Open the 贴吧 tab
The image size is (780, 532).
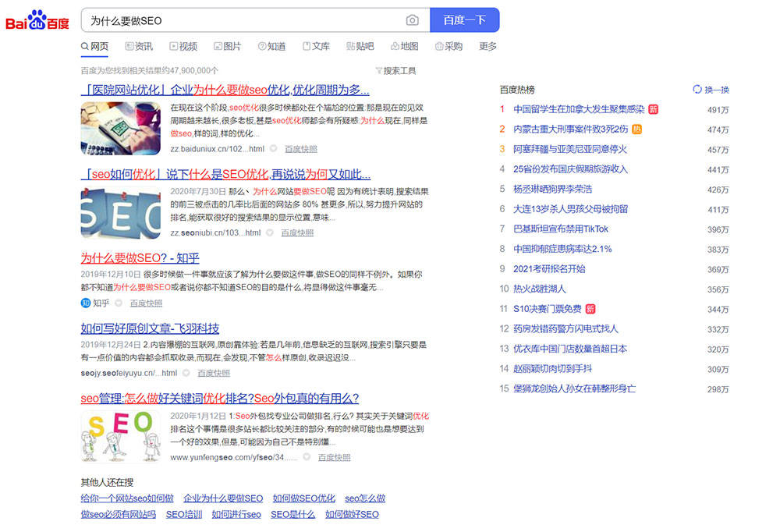[360, 46]
